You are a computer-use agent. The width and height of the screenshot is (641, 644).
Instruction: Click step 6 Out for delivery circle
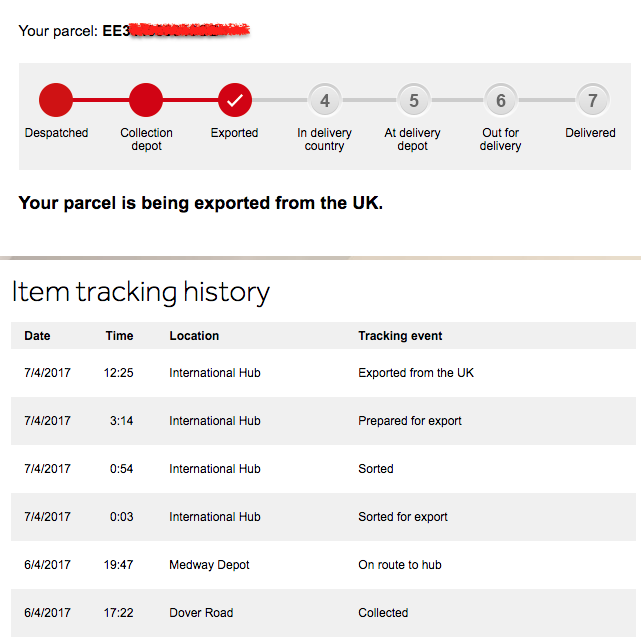pyautogui.click(x=501, y=100)
